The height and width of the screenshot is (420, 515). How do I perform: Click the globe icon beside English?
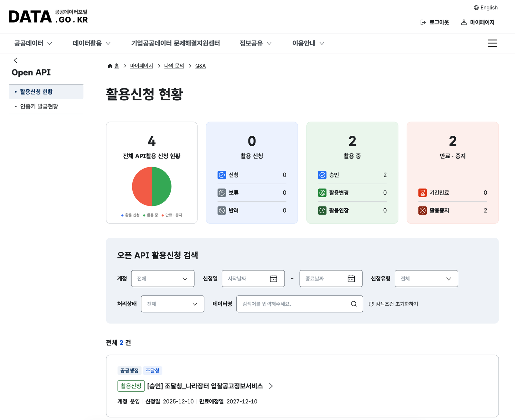(476, 8)
